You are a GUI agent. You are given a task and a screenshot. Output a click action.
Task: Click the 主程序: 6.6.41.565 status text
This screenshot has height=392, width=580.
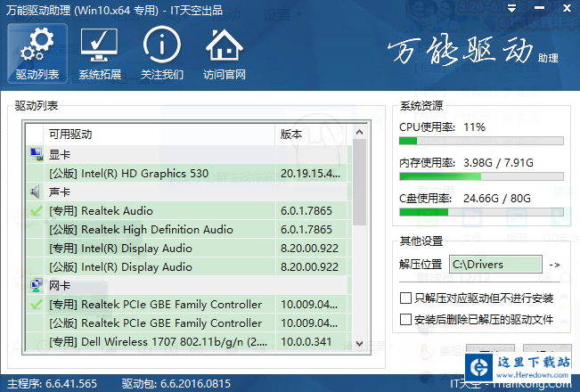(53, 383)
